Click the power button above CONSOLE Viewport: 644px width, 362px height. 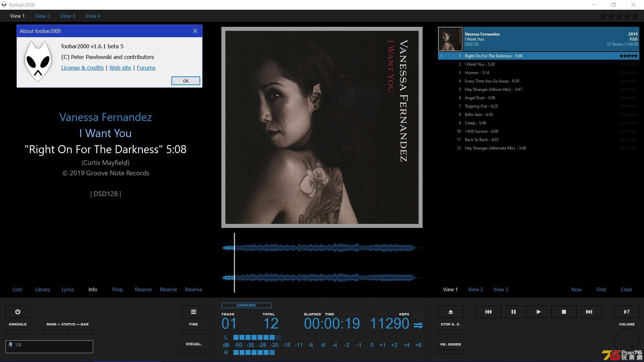pos(18,312)
